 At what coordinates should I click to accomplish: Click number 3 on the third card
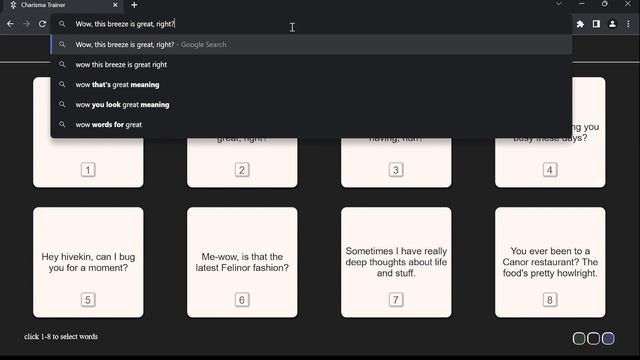tap(396, 170)
